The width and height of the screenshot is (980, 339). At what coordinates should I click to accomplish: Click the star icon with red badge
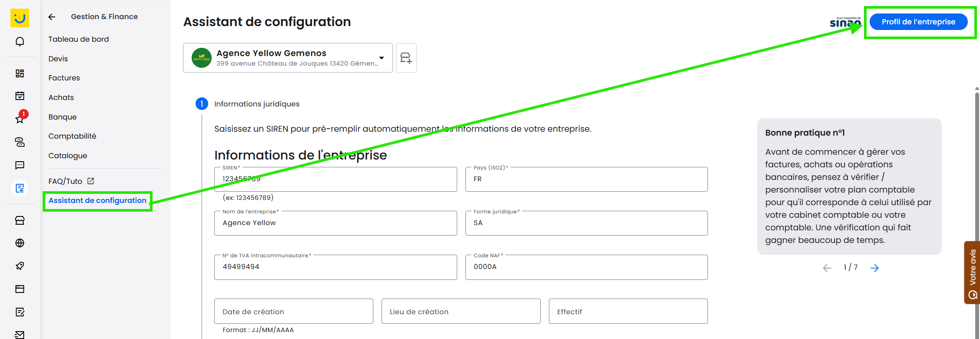20,118
